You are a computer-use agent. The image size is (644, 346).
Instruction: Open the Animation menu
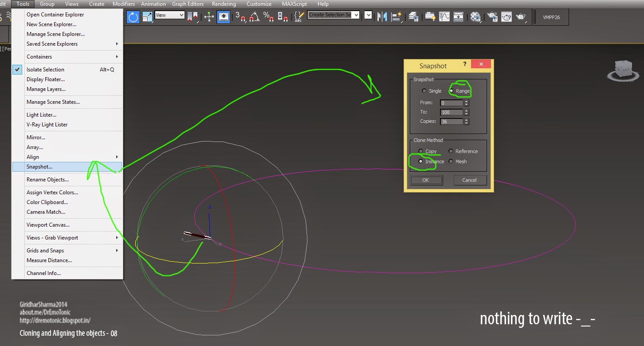(x=153, y=4)
